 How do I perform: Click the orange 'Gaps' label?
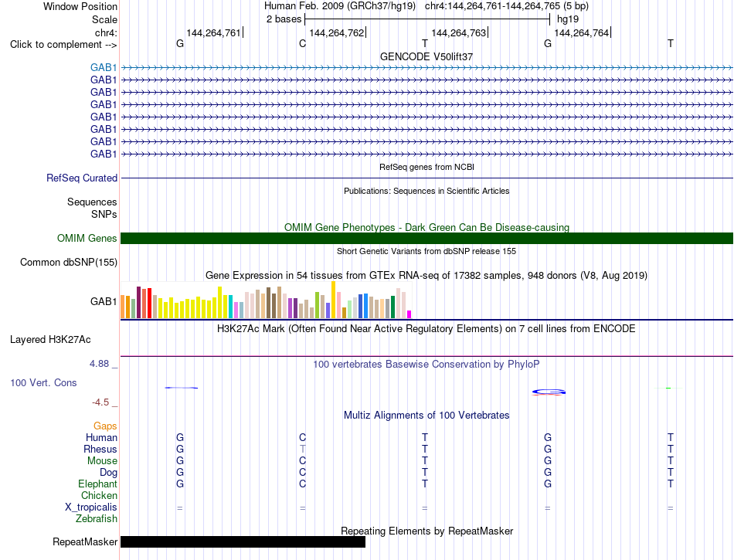[105, 426]
